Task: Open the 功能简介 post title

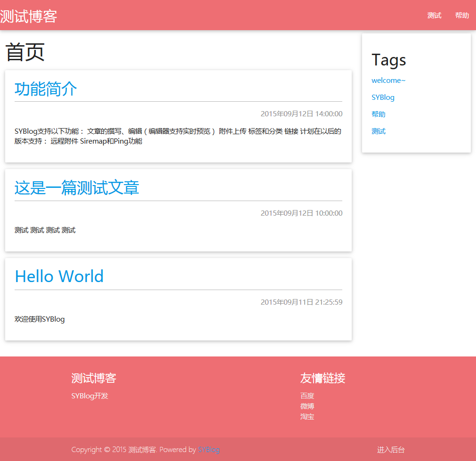Action: [x=46, y=89]
